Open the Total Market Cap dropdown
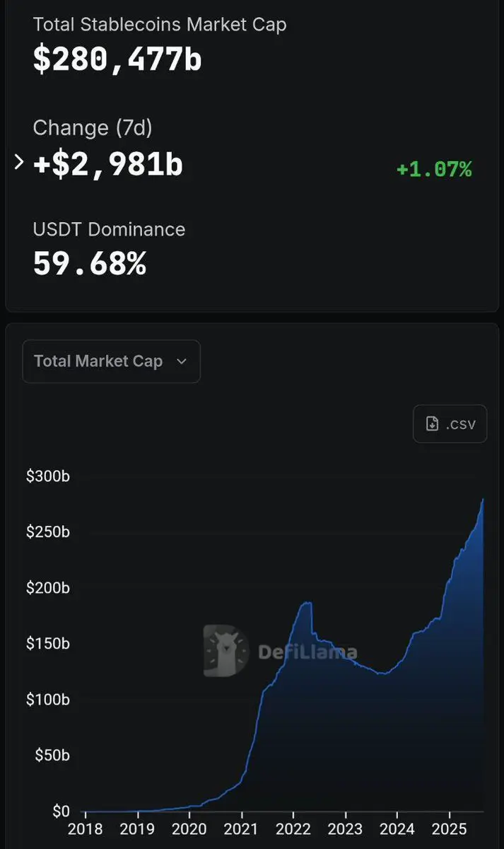This screenshot has width=504, height=849. click(x=111, y=362)
